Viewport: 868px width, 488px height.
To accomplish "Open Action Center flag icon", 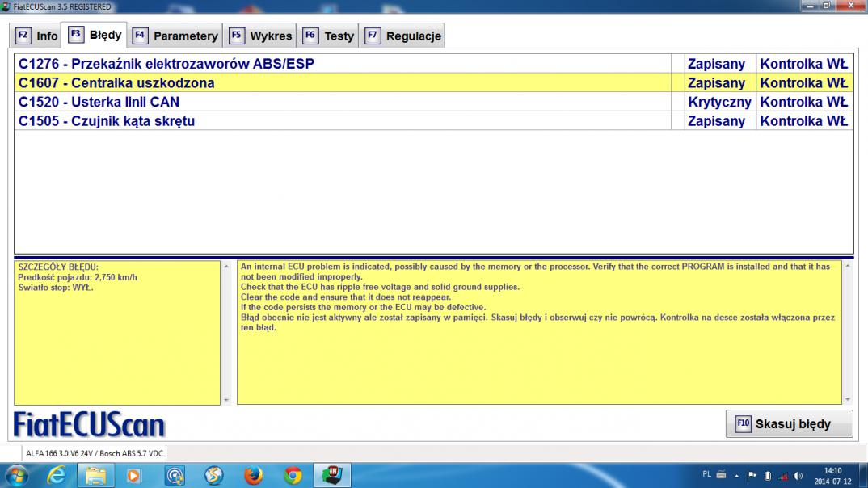I will [x=752, y=476].
